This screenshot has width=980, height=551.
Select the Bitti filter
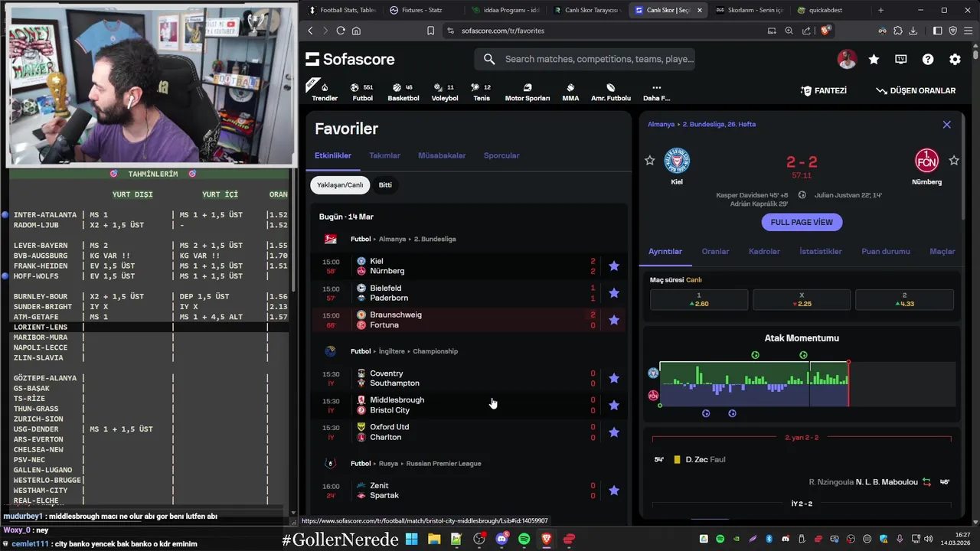tap(385, 184)
